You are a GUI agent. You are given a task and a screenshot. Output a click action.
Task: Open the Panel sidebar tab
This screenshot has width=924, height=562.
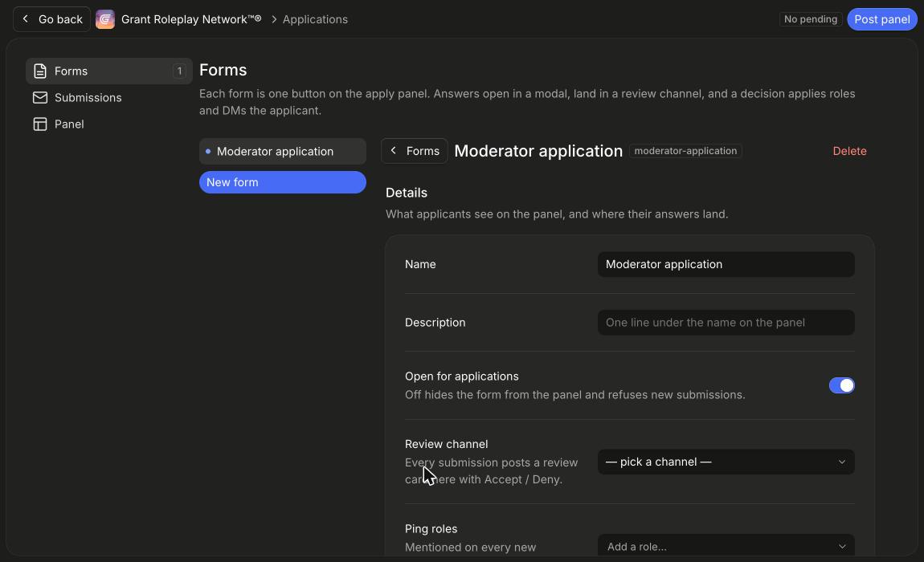pyautogui.click(x=109, y=124)
